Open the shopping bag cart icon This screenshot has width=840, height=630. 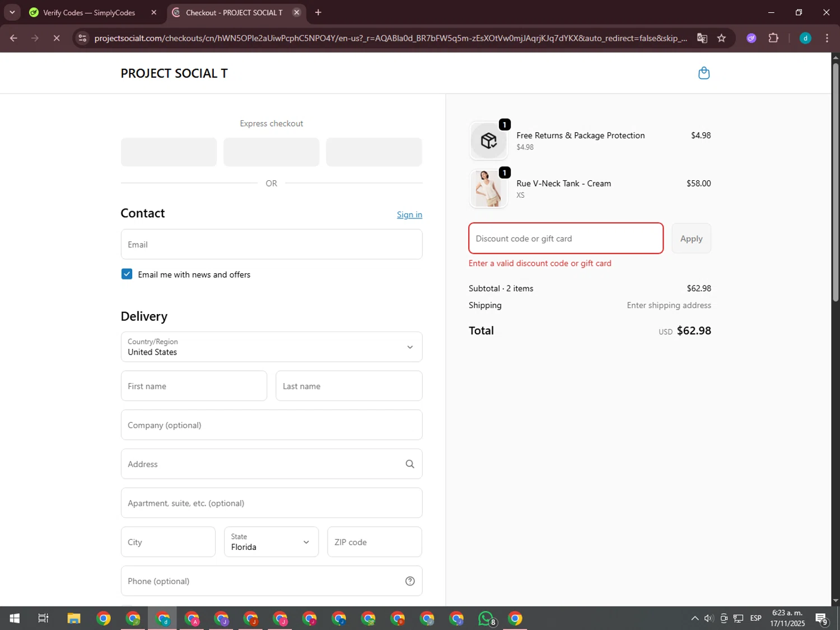[x=704, y=73]
